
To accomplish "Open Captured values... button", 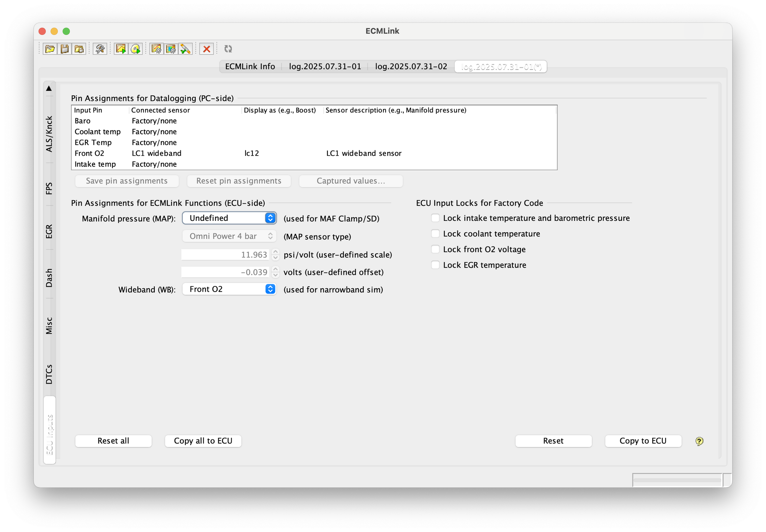I will tap(351, 181).
